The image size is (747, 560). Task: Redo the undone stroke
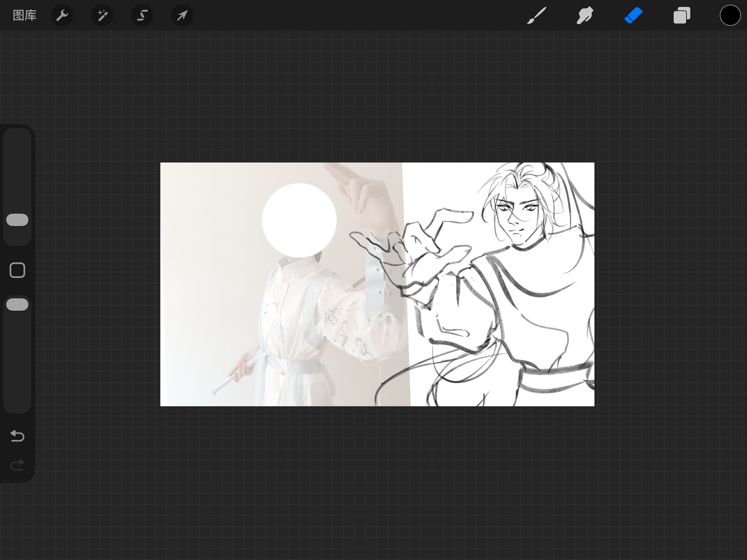(x=17, y=465)
